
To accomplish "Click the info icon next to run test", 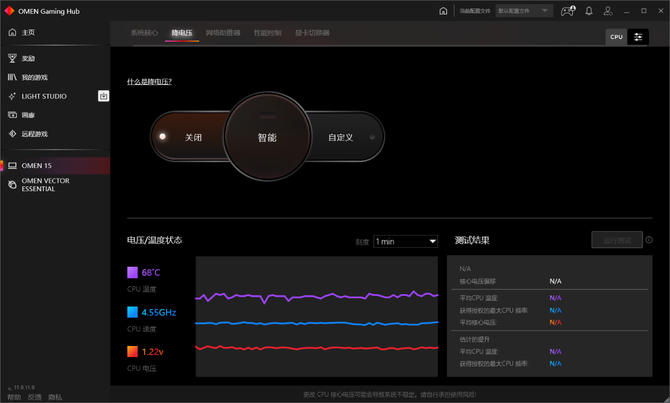I will (x=649, y=240).
